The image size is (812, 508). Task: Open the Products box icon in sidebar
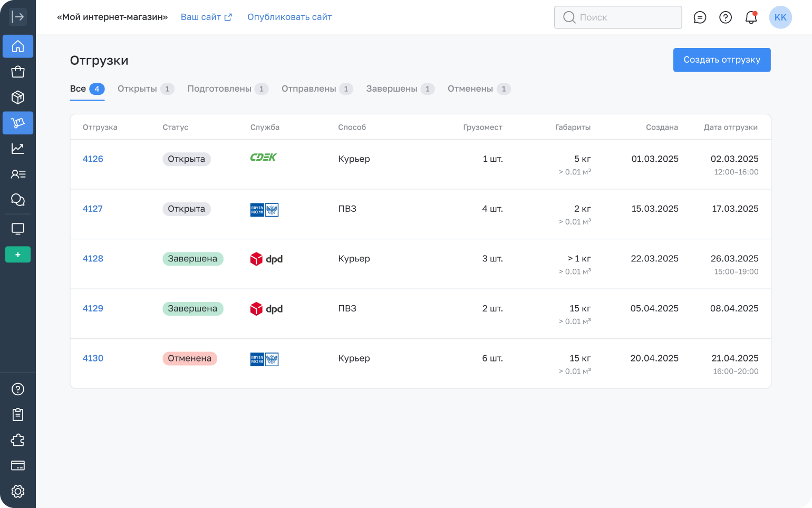18,97
